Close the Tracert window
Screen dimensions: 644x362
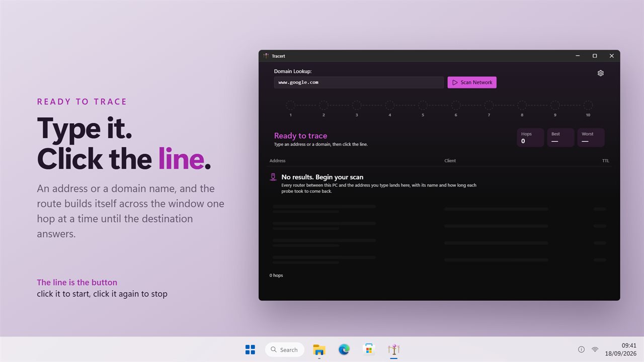(612, 56)
